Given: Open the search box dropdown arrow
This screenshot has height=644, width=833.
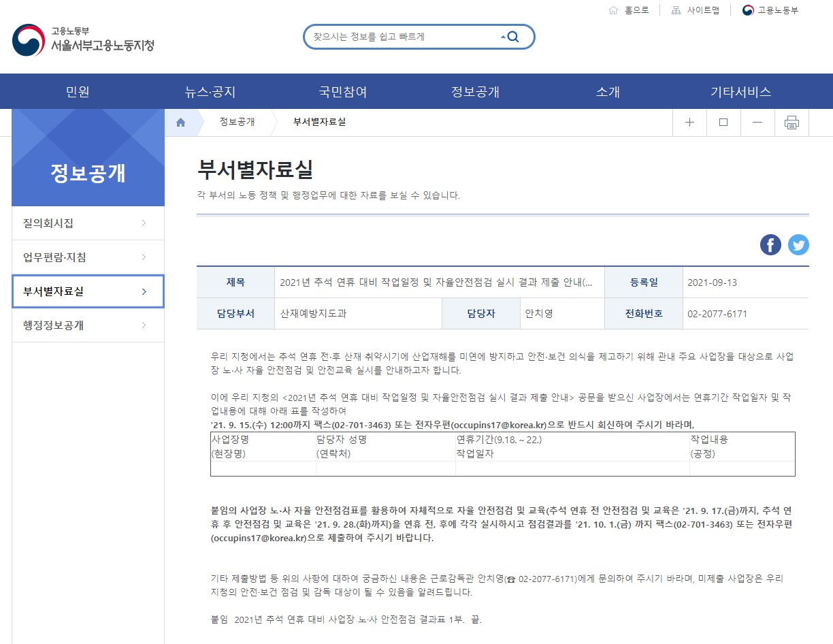Looking at the screenshot, I should (x=503, y=37).
